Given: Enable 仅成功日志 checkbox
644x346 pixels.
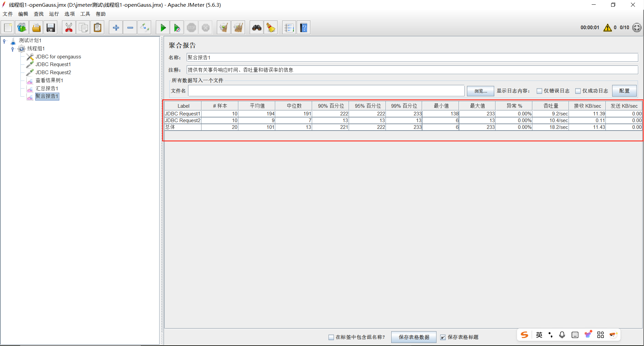Looking at the screenshot, I should 578,91.
